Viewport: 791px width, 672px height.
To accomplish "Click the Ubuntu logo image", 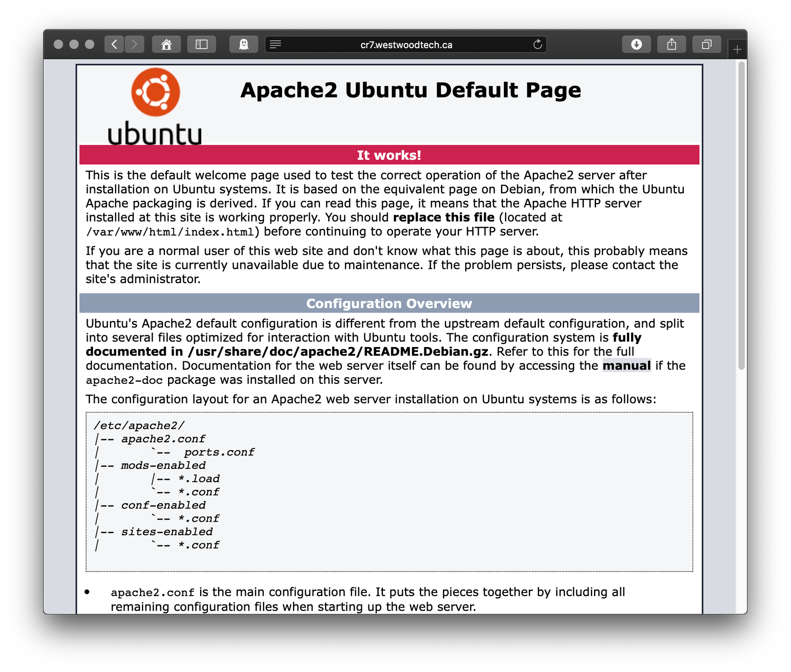I will pos(155,106).
